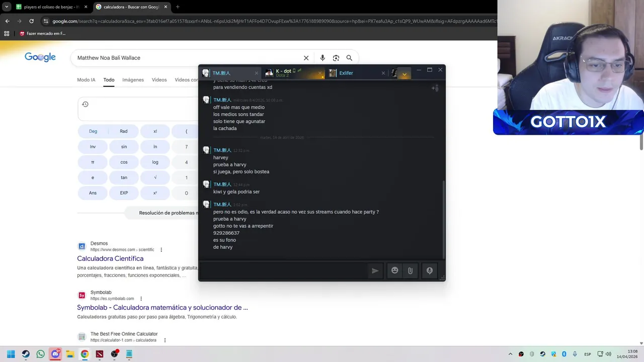Image resolution: width=644 pixels, height=362 pixels.
Task: Open Dota 2 from the taskbar
Action: pyautogui.click(x=100, y=354)
